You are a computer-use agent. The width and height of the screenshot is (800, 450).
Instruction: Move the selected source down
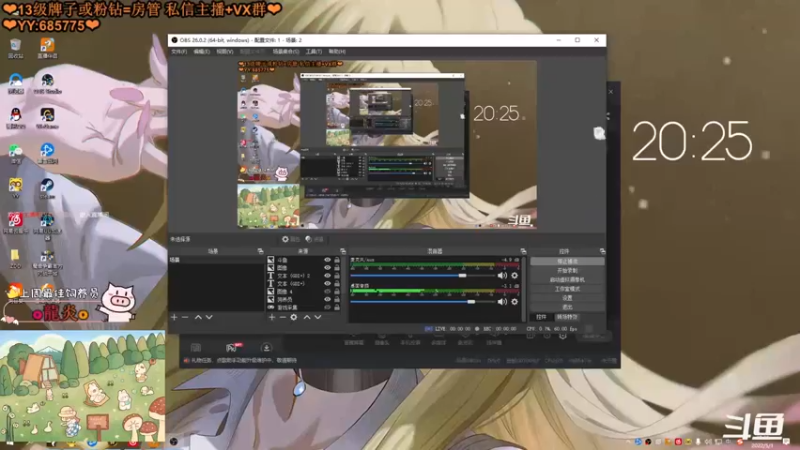[318, 317]
